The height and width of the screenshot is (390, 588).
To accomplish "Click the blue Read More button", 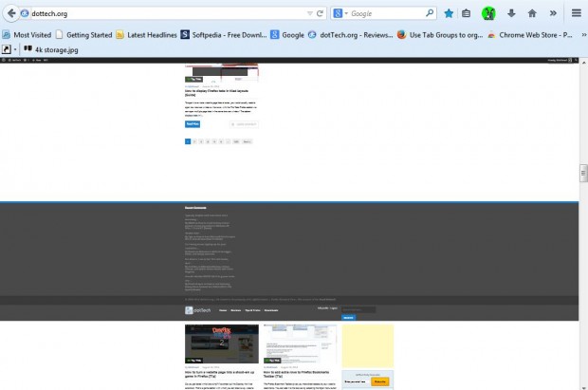I will point(193,124).
